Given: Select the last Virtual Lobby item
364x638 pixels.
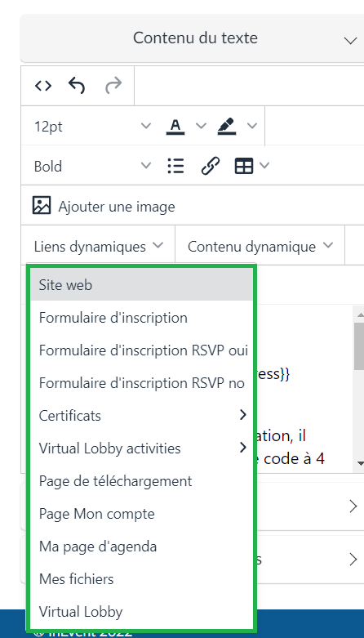Looking at the screenshot, I should [x=141, y=612].
